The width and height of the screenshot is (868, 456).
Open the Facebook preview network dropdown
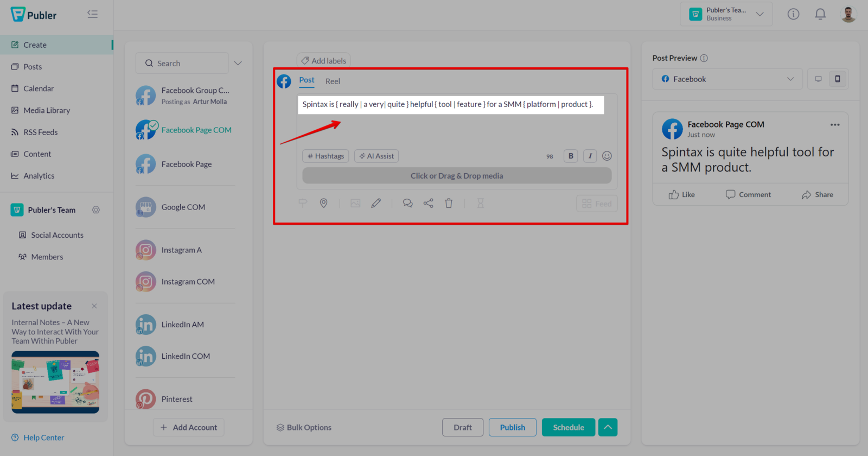coord(727,79)
